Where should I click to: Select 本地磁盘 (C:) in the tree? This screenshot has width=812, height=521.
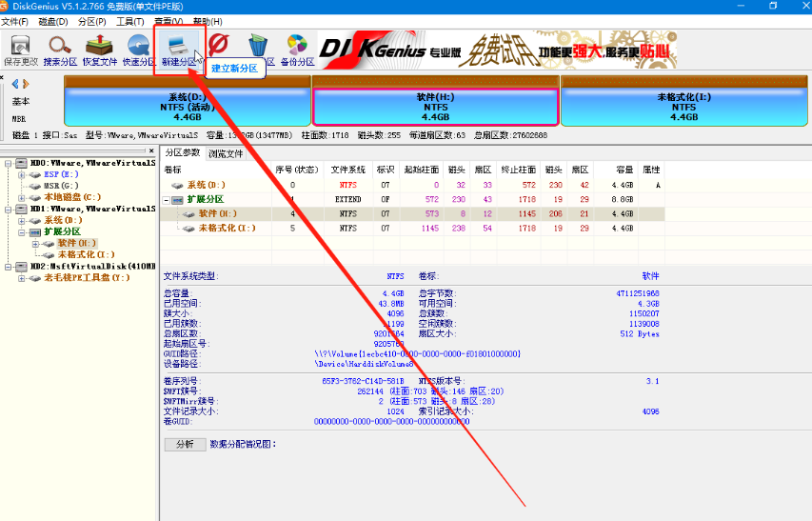(72, 197)
